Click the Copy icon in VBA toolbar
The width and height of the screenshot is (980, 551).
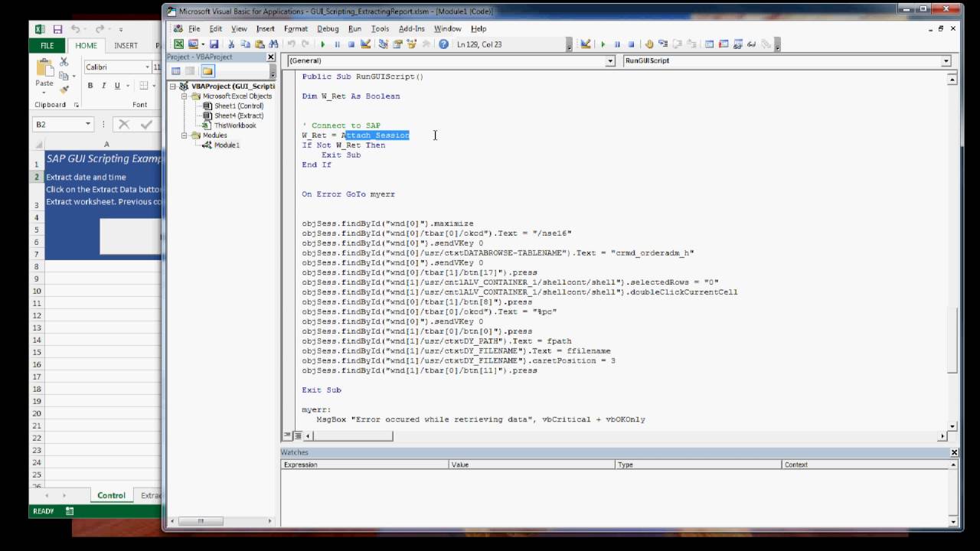pos(246,44)
